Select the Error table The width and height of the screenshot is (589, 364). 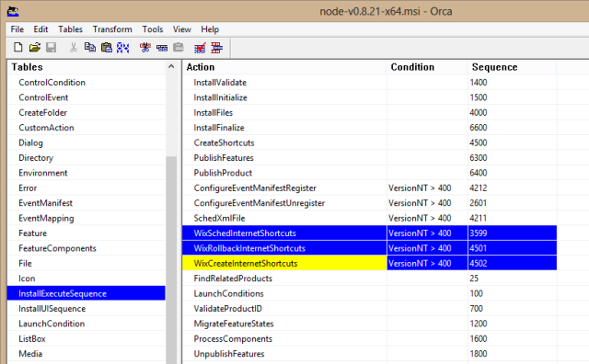point(28,188)
